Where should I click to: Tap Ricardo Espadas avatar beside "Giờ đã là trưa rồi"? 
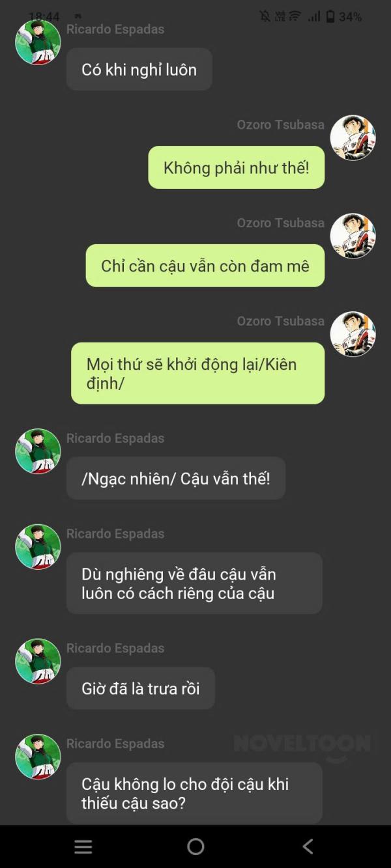pyautogui.click(x=38, y=661)
